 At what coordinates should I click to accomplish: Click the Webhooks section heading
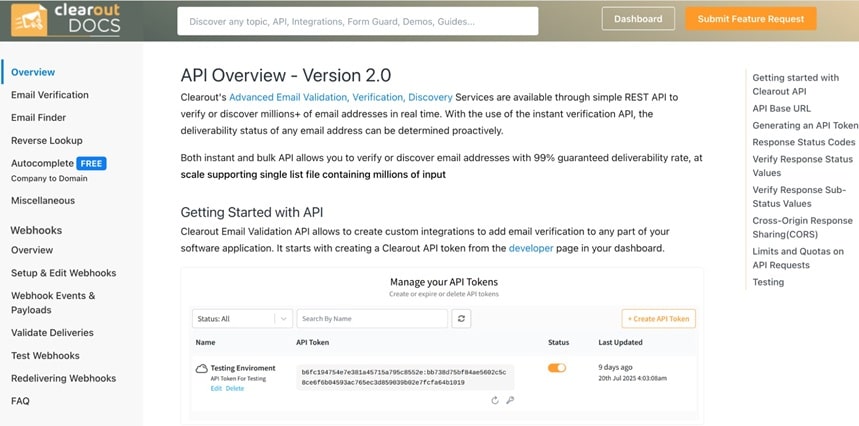point(36,231)
